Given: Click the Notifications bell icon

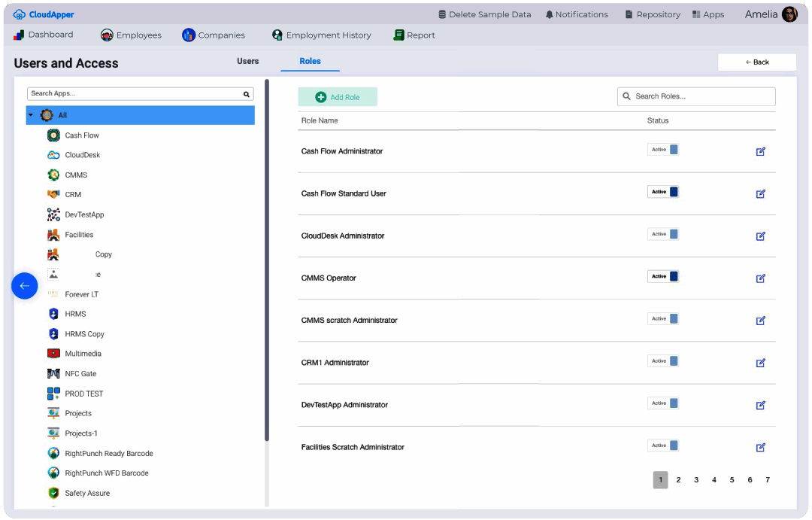Looking at the screenshot, I should click(x=550, y=14).
